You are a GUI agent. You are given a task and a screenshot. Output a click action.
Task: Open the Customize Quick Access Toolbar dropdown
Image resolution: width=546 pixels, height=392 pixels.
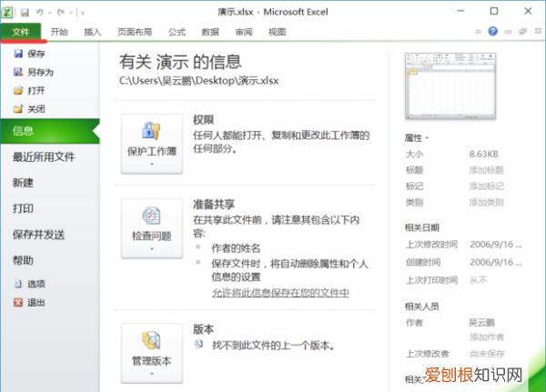(83, 14)
